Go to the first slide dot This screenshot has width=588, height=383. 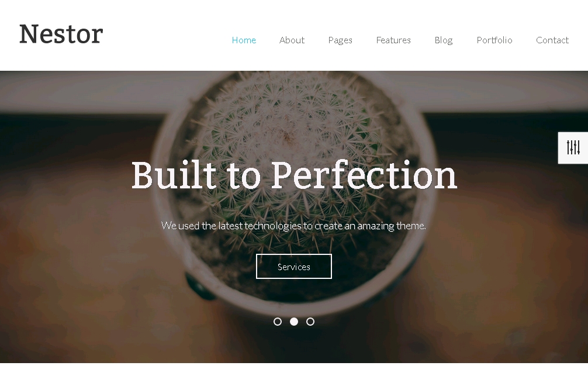coord(278,322)
